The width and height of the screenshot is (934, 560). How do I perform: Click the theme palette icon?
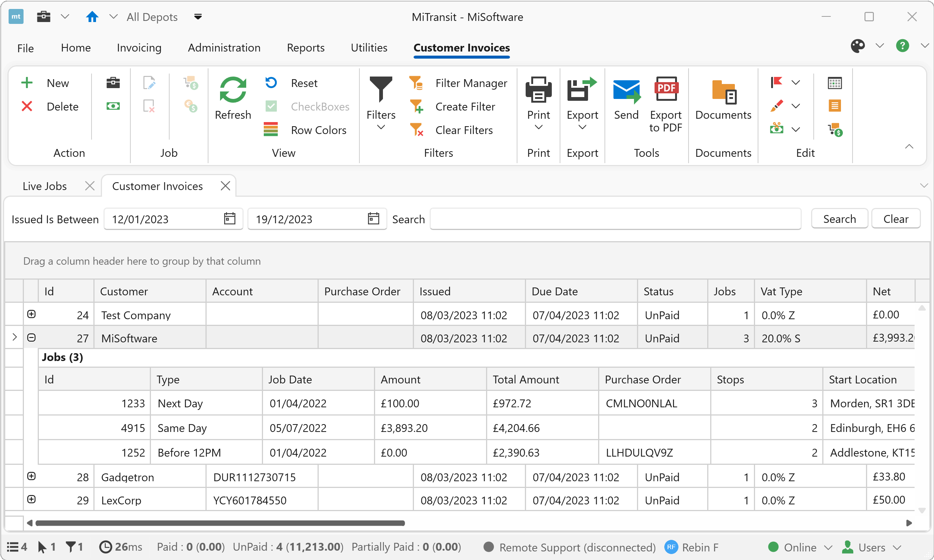click(857, 46)
